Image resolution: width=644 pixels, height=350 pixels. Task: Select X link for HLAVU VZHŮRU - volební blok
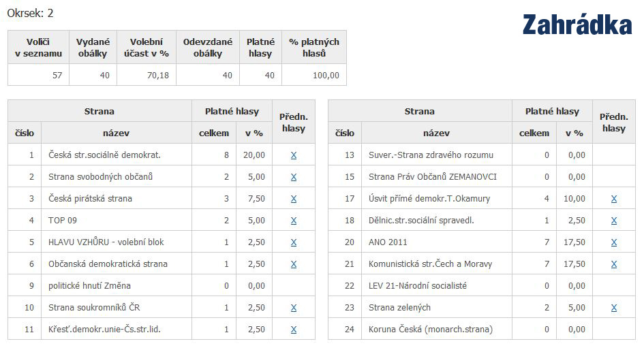click(x=294, y=242)
